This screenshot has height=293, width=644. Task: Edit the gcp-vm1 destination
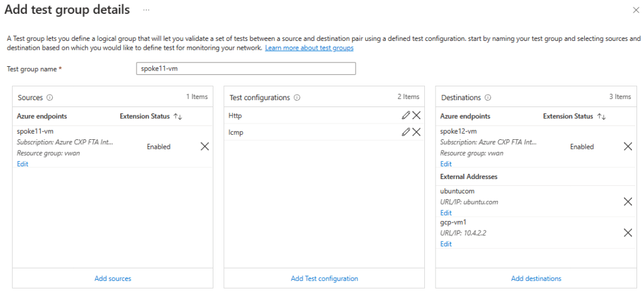pyautogui.click(x=446, y=244)
